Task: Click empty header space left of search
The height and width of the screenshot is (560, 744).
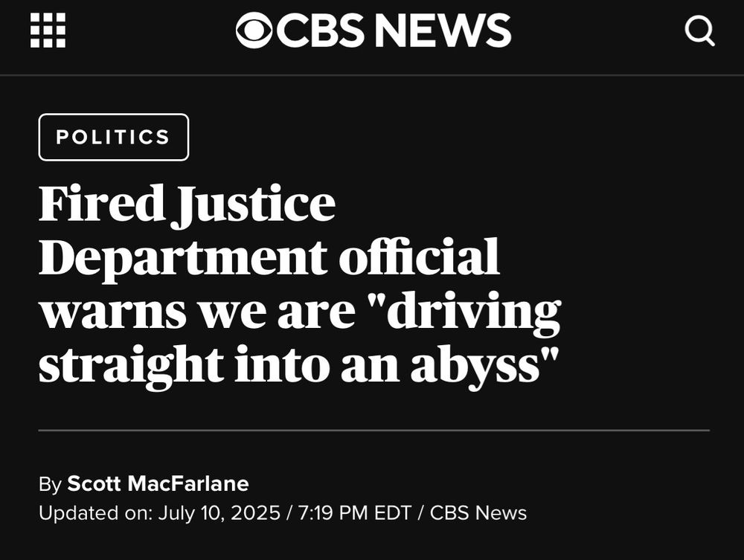Action: [598, 31]
